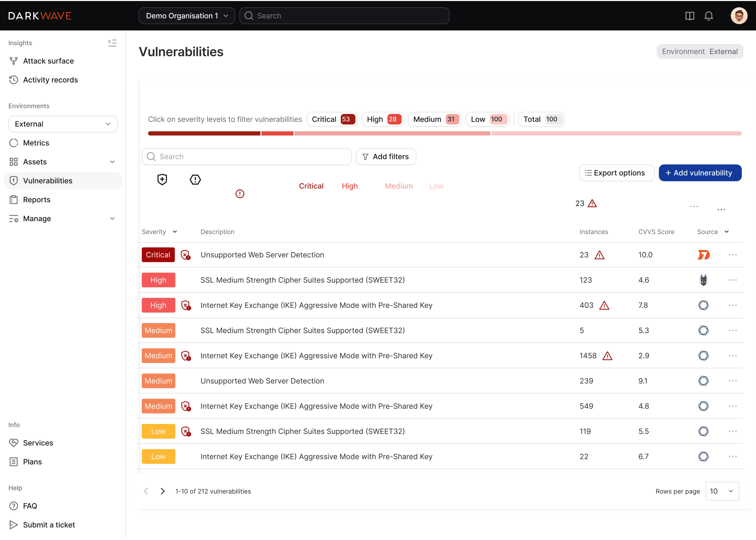Toggle the High 28 severity filter
The image size is (756, 540).
pos(382,119)
